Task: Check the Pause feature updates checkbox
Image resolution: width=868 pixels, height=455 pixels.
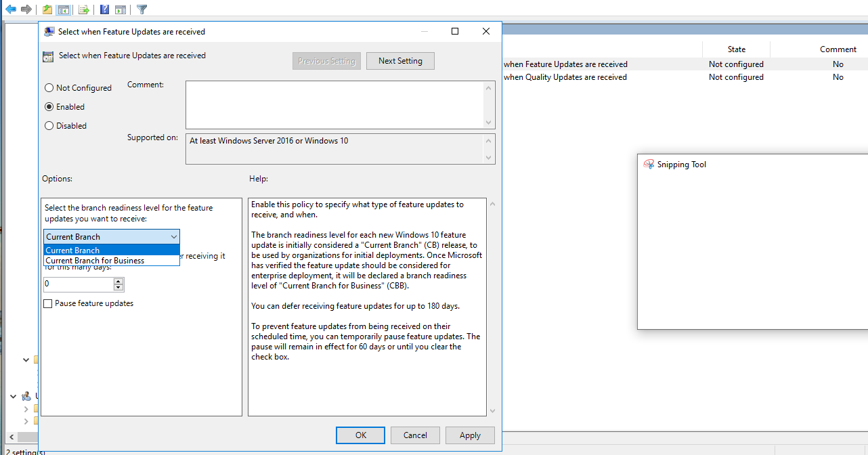Action: point(47,303)
